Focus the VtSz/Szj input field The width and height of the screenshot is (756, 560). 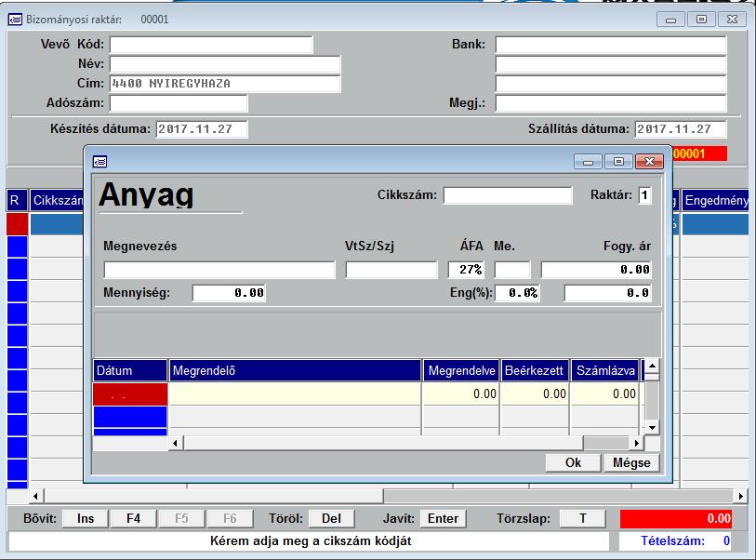[391, 270]
